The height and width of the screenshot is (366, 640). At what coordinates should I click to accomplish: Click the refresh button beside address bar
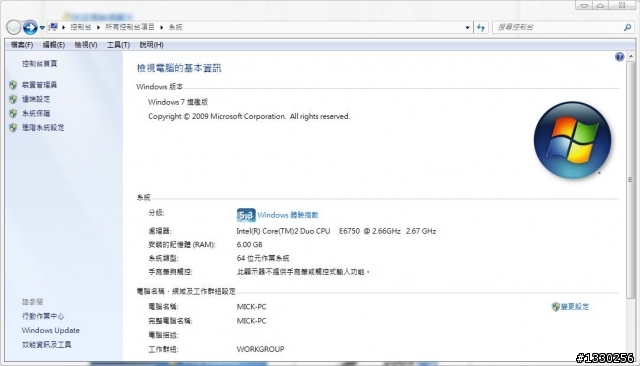pyautogui.click(x=481, y=27)
